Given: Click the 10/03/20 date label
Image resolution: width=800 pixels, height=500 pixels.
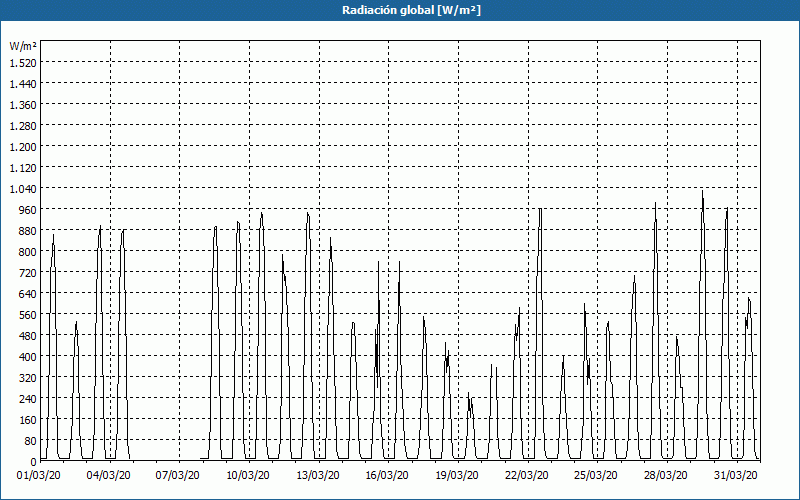Looking at the screenshot, I should [x=248, y=476].
